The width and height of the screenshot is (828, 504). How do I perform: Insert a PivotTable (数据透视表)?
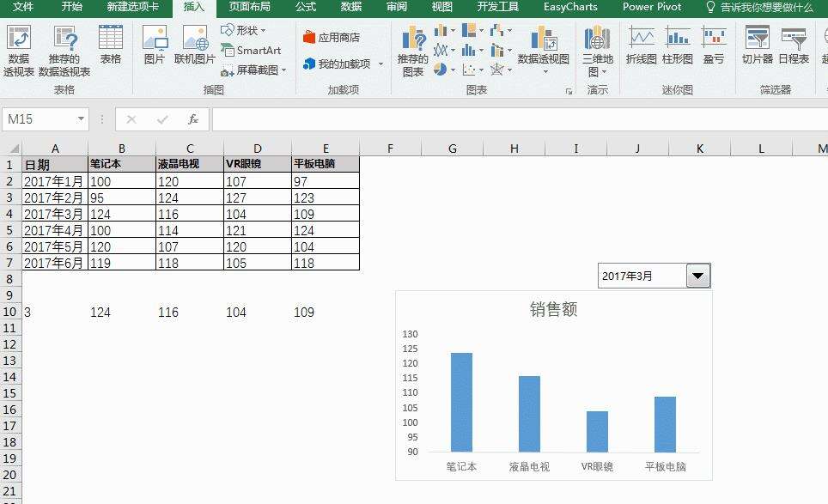click(19, 52)
